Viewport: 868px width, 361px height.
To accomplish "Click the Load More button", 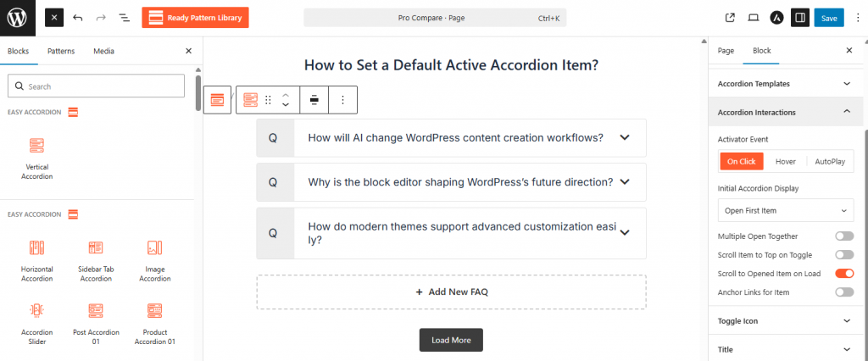I will tap(451, 340).
